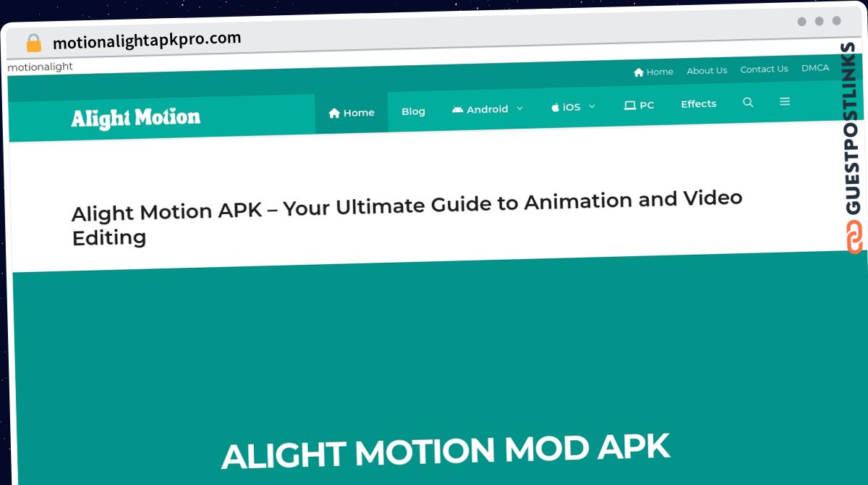Viewport: 868px width, 485px height.
Task: Select the Home tab in main menu
Action: 352,112
